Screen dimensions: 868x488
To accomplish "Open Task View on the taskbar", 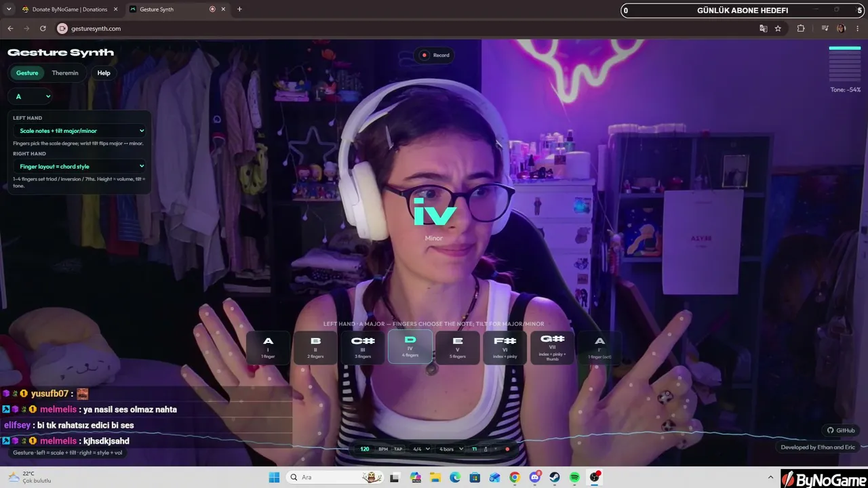I will [395, 477].
